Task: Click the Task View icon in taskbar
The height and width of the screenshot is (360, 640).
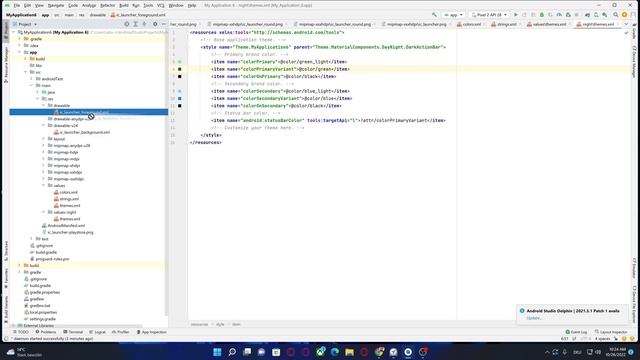Action: 247,352
